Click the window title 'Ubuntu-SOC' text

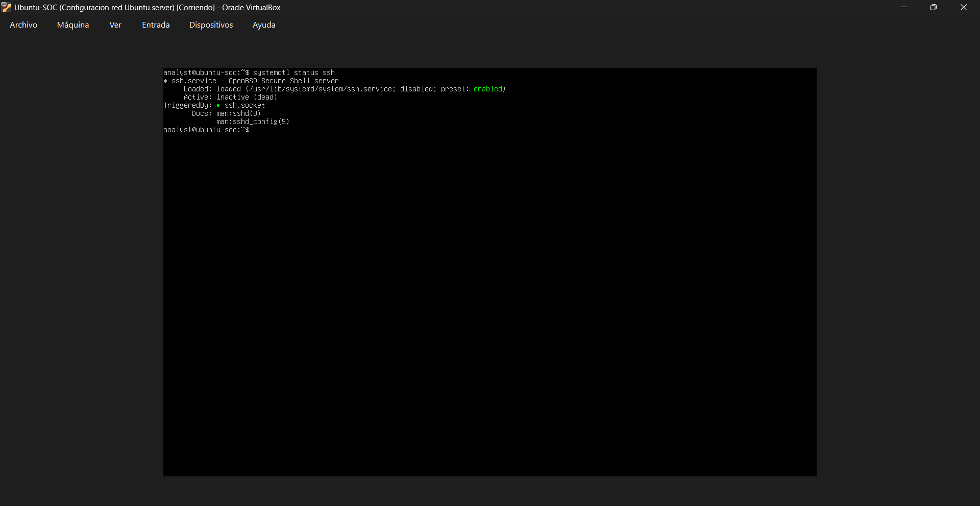click(x=36, y=8)
